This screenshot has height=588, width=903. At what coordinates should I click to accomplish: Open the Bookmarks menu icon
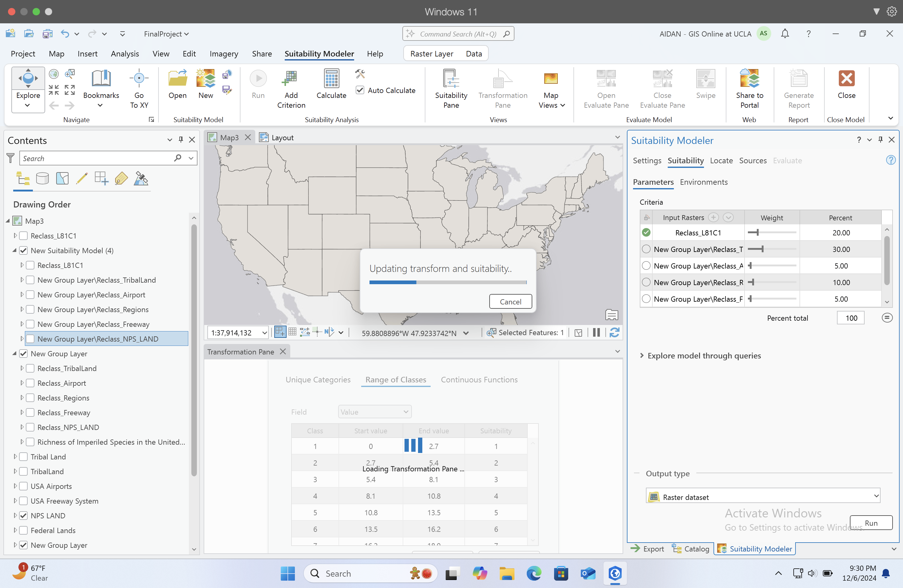point(101,79)
